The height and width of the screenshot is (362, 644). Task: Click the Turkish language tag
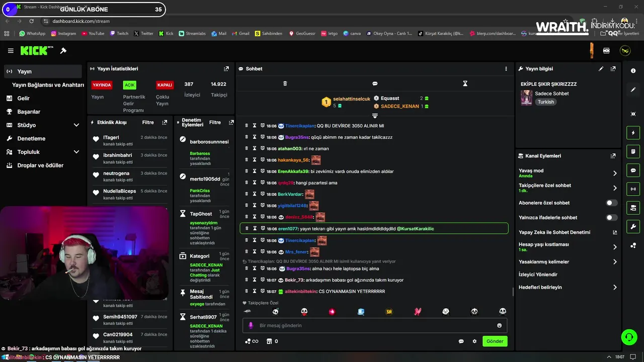pos(545,102)
